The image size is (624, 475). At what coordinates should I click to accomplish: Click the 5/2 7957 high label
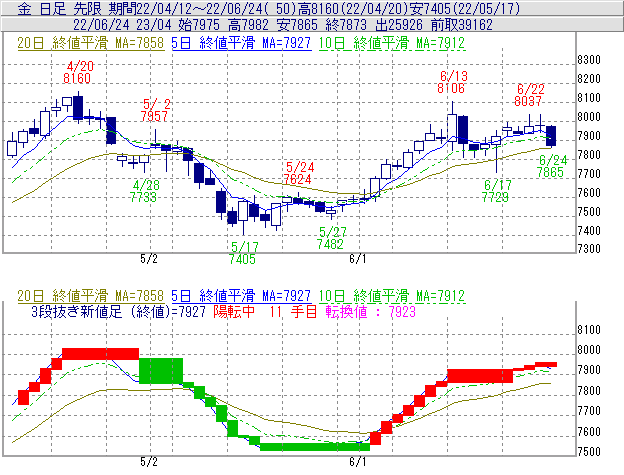(155, 110)
